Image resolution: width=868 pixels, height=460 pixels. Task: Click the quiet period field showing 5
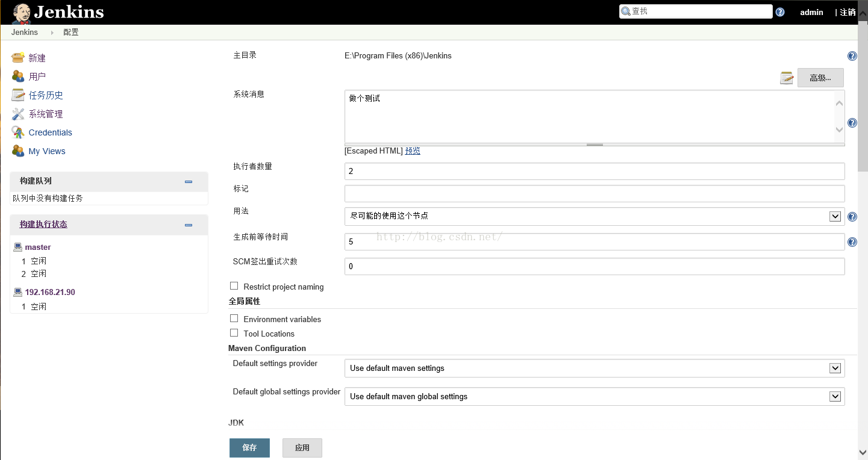(x=595, y=241)
